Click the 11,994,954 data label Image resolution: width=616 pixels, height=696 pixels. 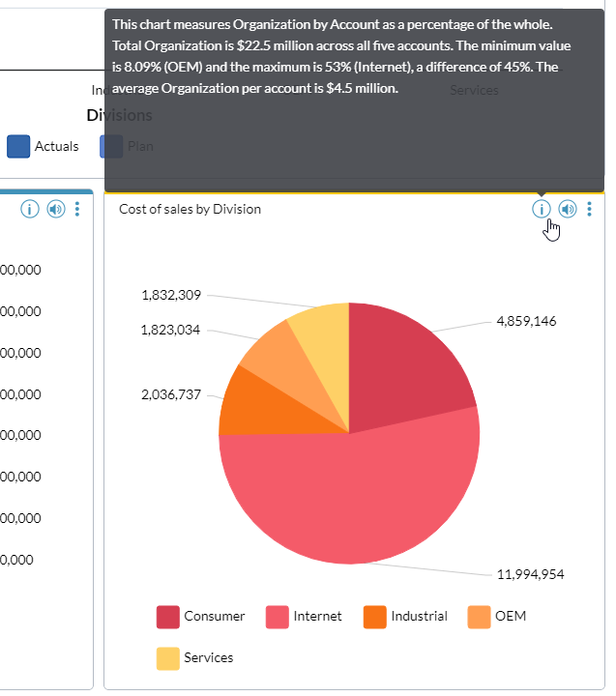[x=530, y=574]
